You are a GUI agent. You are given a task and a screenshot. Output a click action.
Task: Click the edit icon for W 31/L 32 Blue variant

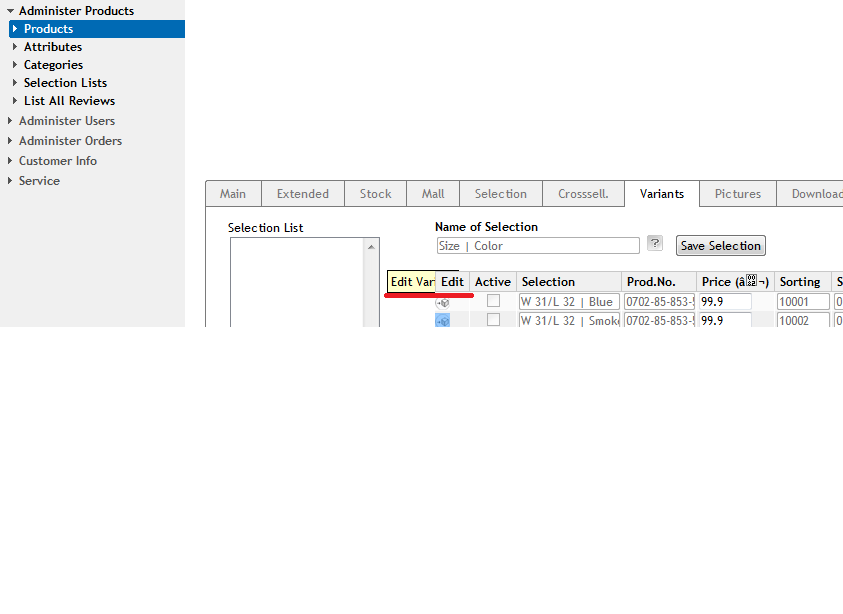coord(442,302)
